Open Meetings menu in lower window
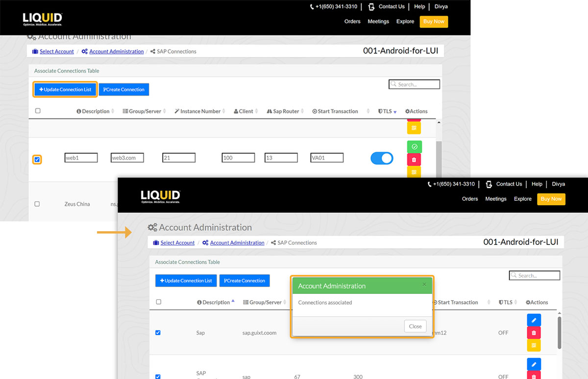 coord(496,199)
